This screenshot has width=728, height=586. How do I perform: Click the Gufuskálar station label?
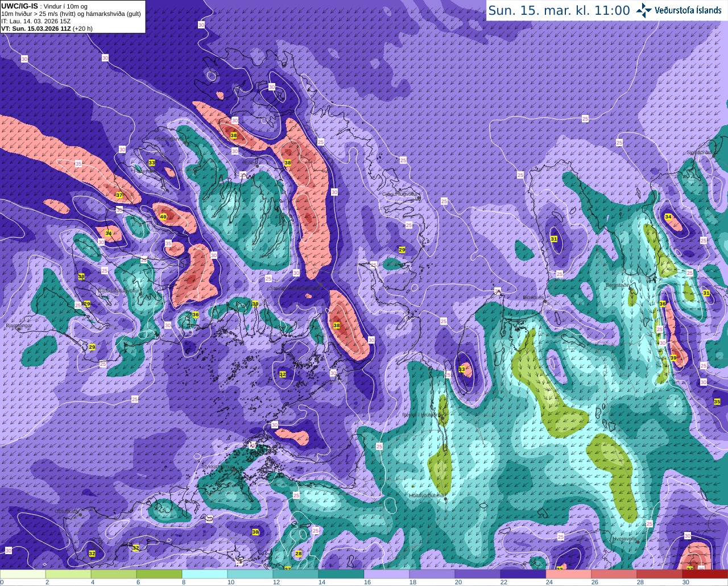[66, 511]
